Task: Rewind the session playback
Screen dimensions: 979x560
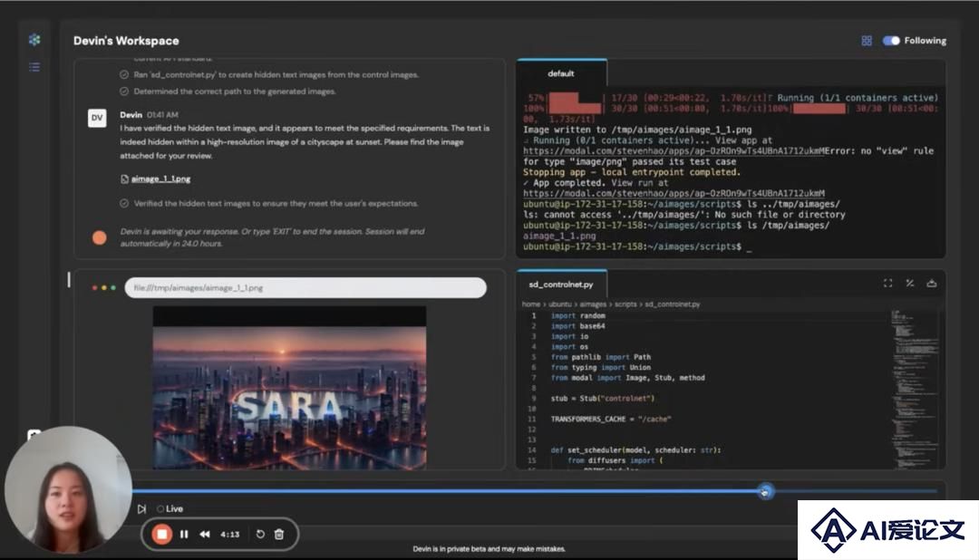Action: pos(205,535)
